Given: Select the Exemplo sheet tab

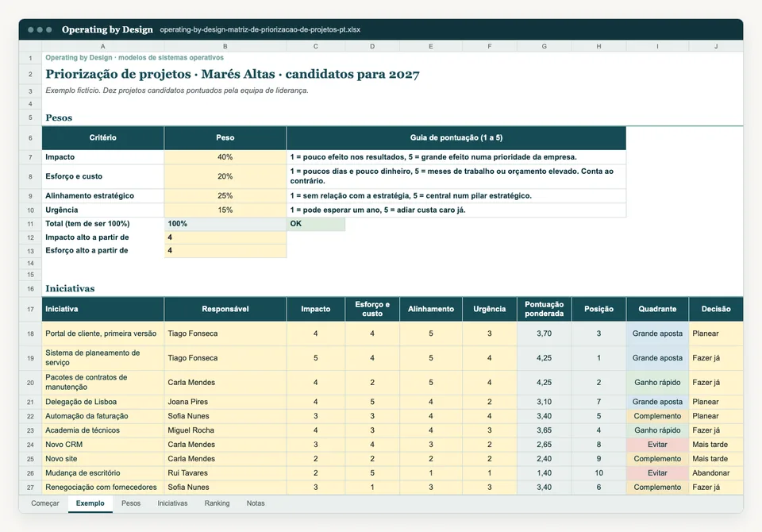Looking at the screenshot, I should point(90,503).
